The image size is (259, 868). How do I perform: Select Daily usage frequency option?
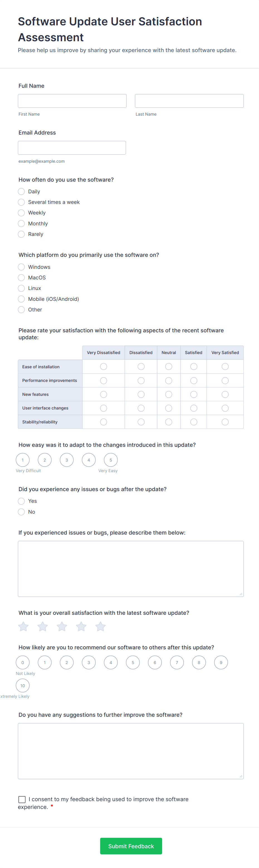[21, 191]
